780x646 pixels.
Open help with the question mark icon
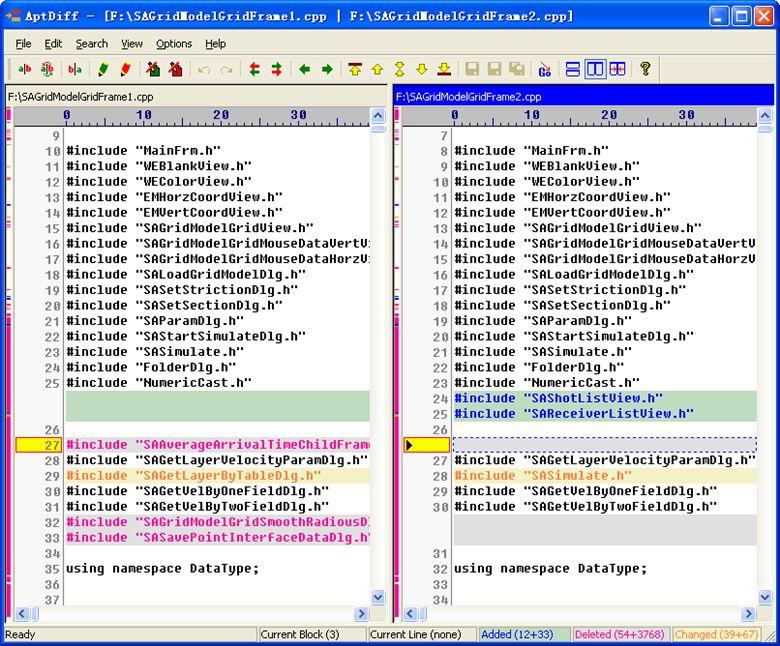click(x=645, y=69)
